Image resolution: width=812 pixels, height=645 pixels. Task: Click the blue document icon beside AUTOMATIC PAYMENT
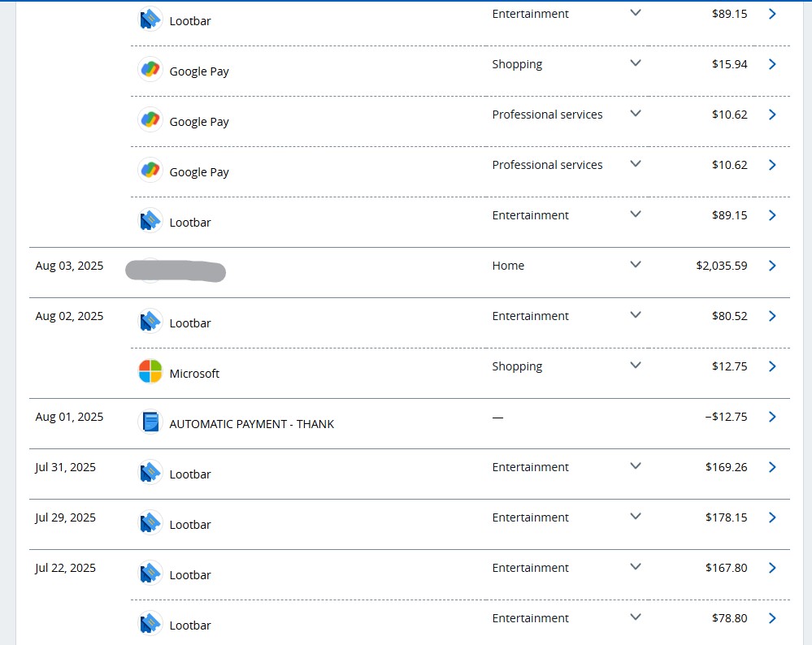[150, 422]
